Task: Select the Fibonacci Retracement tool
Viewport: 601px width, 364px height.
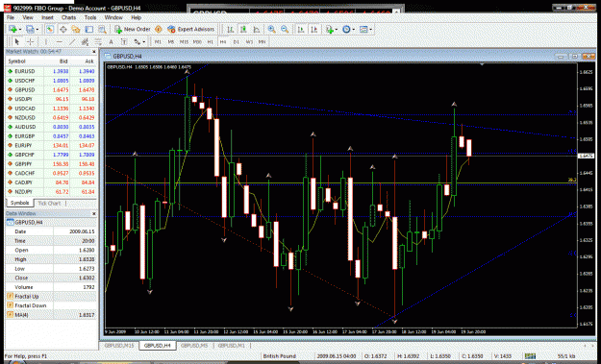Action: [x=98, y=41]
